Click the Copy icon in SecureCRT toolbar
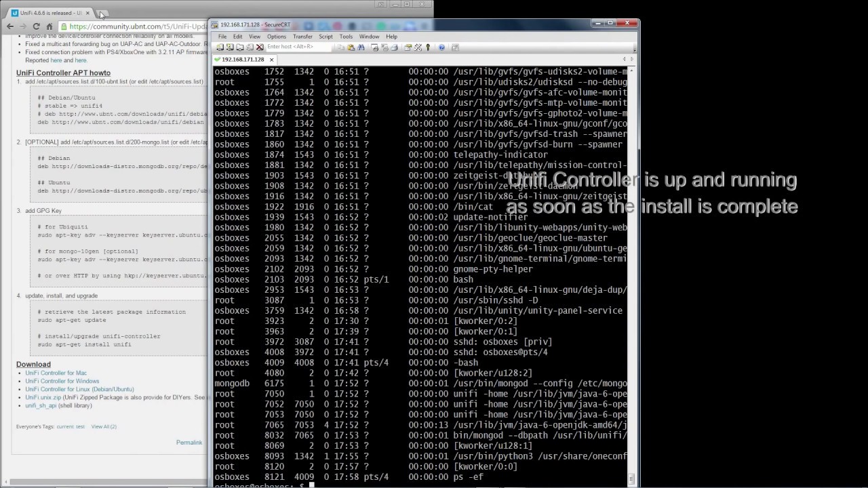Viewport: 868px width, 488px height. [341, 47]
